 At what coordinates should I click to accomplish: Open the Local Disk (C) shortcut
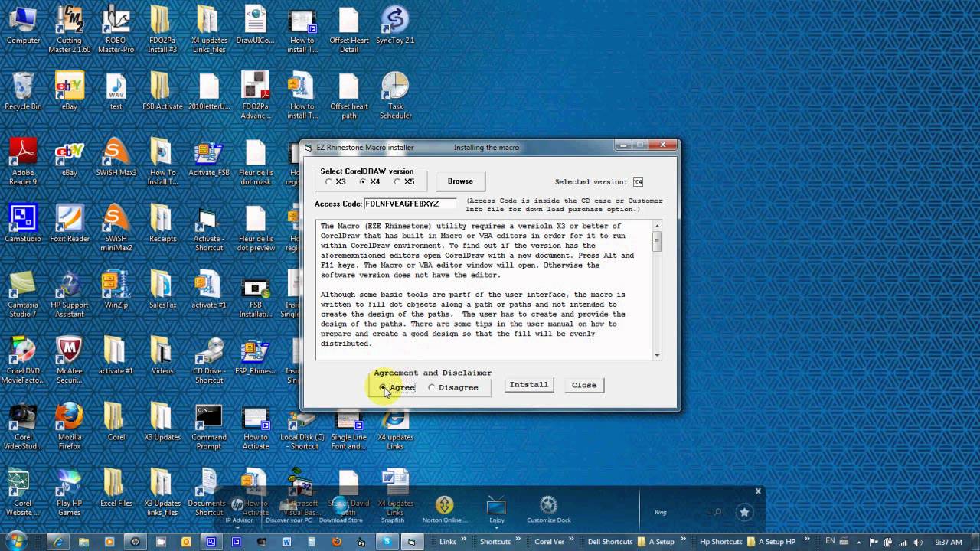pos(302,426)
